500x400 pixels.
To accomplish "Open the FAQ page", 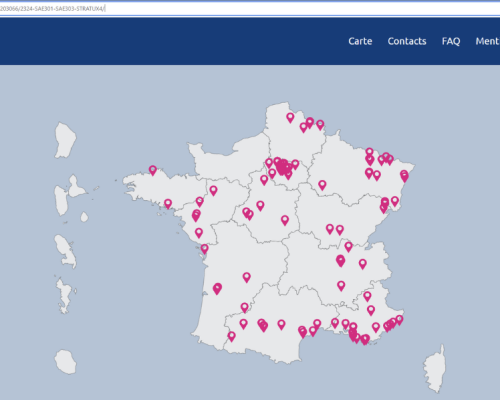I will point(451,41).
